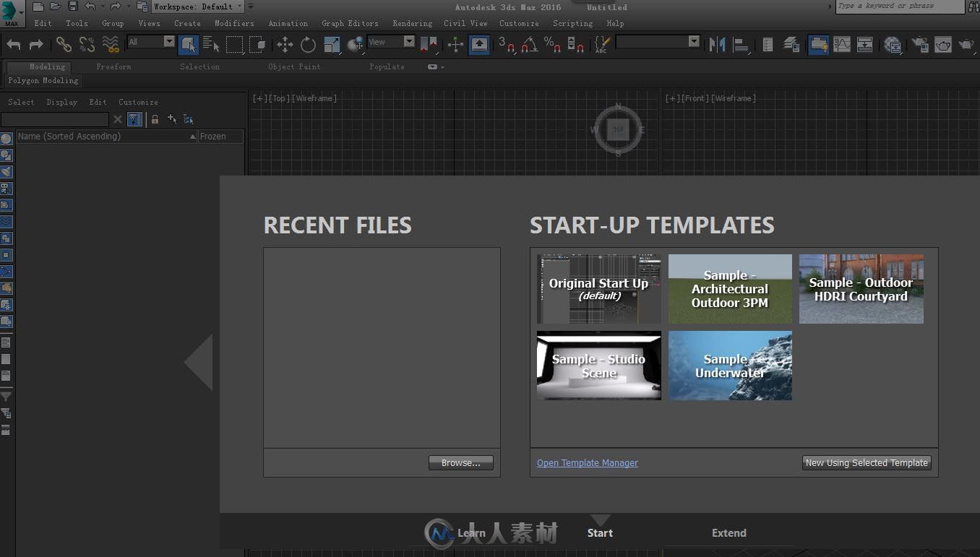Go to the Extend section of welcome screen

tap(729, 533)
